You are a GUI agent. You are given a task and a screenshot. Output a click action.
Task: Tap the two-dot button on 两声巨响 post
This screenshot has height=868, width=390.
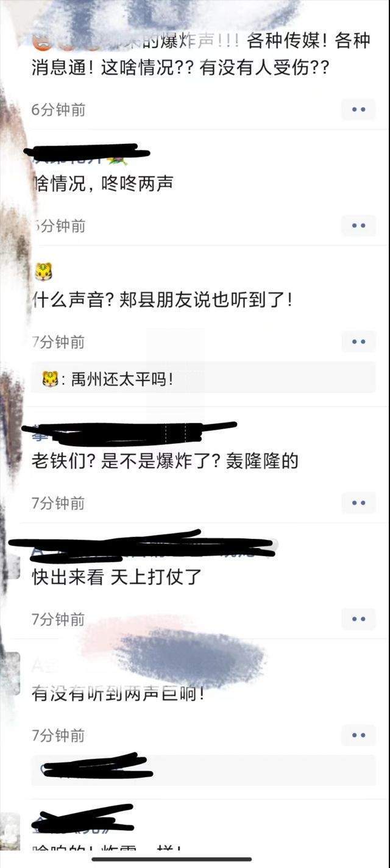pyautogui.click(x=358, y=735)
